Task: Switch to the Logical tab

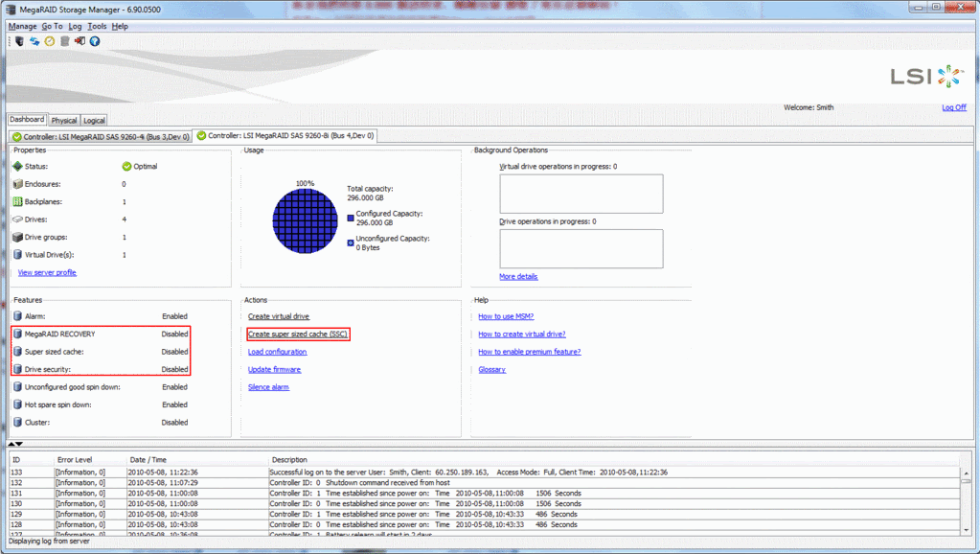Action: pyautogui.click(x=95, y=121)
